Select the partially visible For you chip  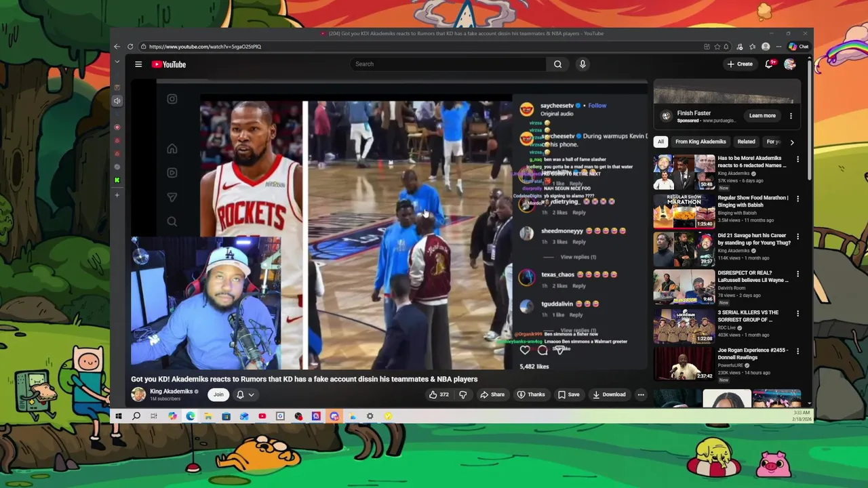[772, 142]
